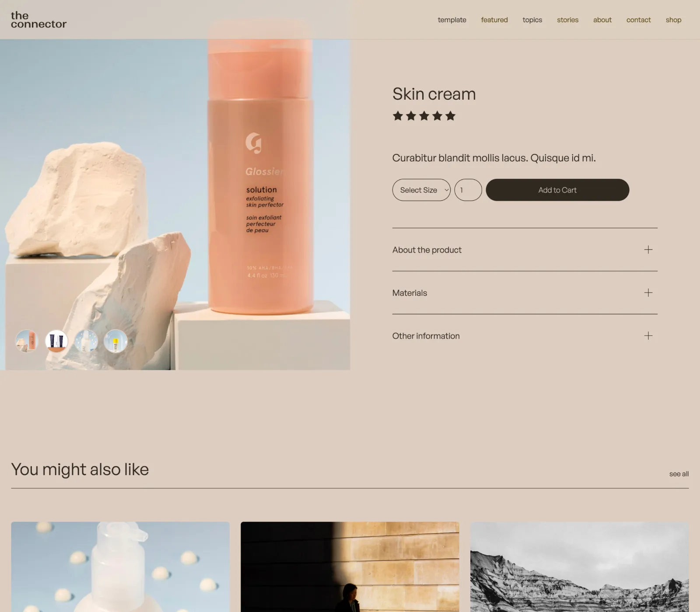Screen dimensions: 700x612
Task: Go to the shop page
Action: click(x=673, y=20)
